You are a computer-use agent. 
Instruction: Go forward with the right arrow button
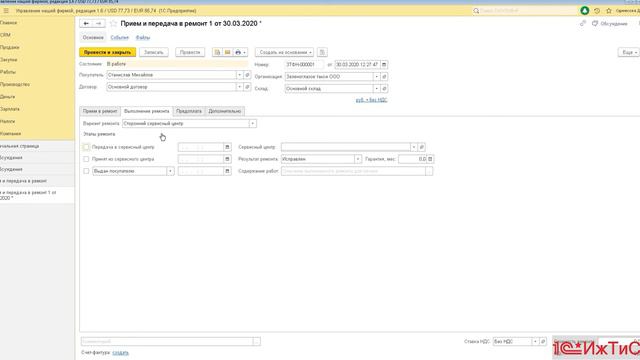(99, 24)
